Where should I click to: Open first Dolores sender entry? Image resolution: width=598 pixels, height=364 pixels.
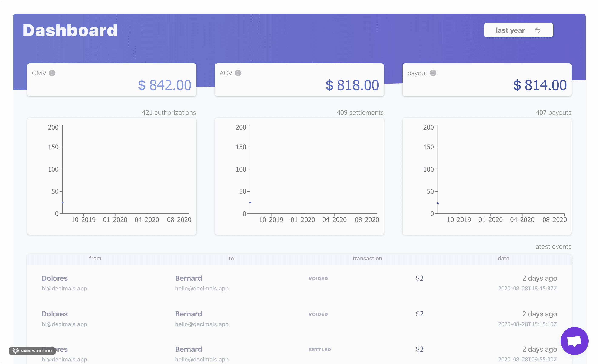[x=55, y=278]
